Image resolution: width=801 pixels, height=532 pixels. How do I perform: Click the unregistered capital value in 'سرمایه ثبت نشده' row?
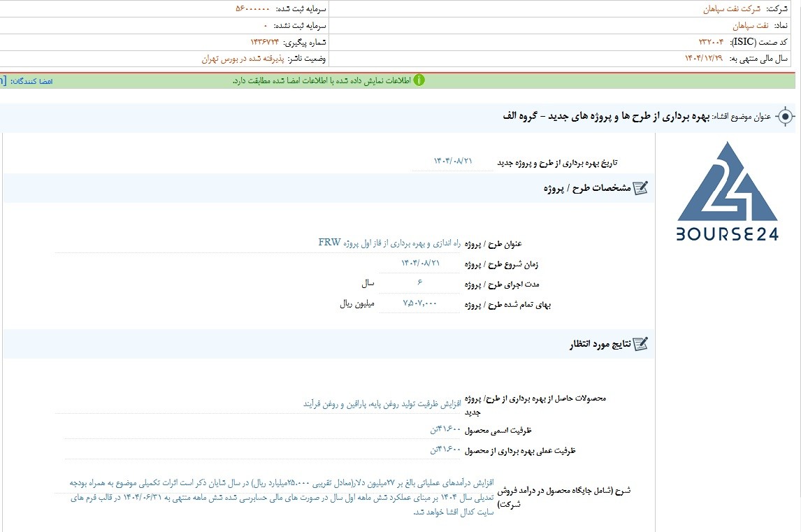click(265, 26)
